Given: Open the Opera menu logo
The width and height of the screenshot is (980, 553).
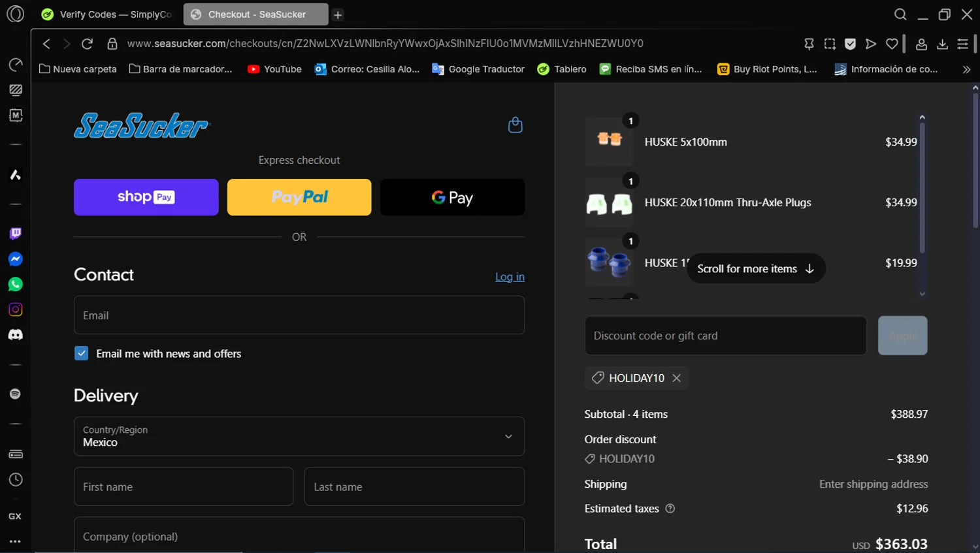Looking at the screenshot, I should (15, 14).
